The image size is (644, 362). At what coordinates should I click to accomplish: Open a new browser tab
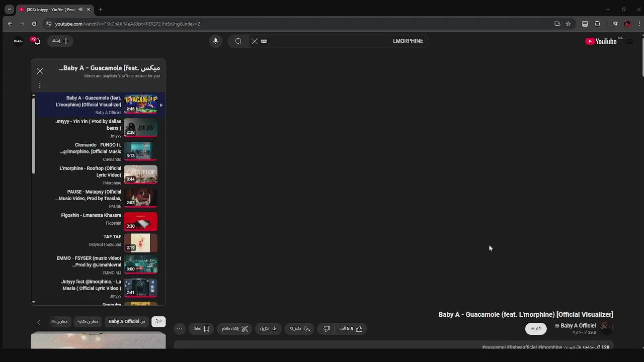click(101, 10)
